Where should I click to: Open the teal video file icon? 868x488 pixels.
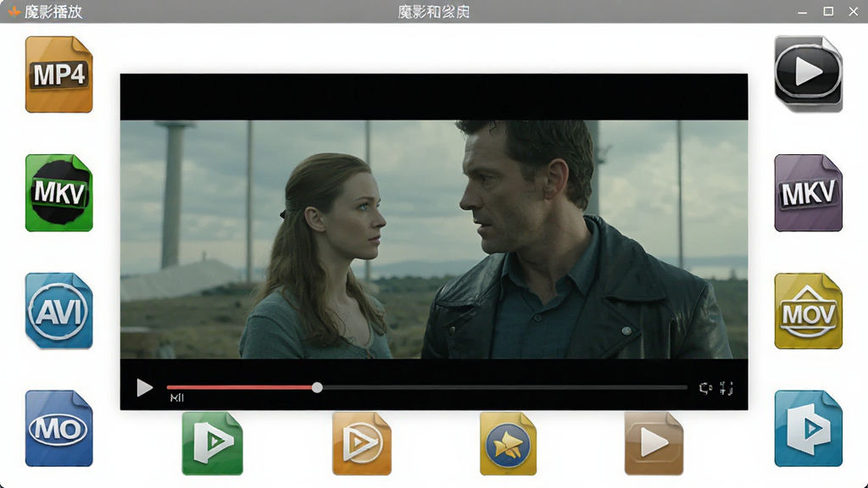808,429
